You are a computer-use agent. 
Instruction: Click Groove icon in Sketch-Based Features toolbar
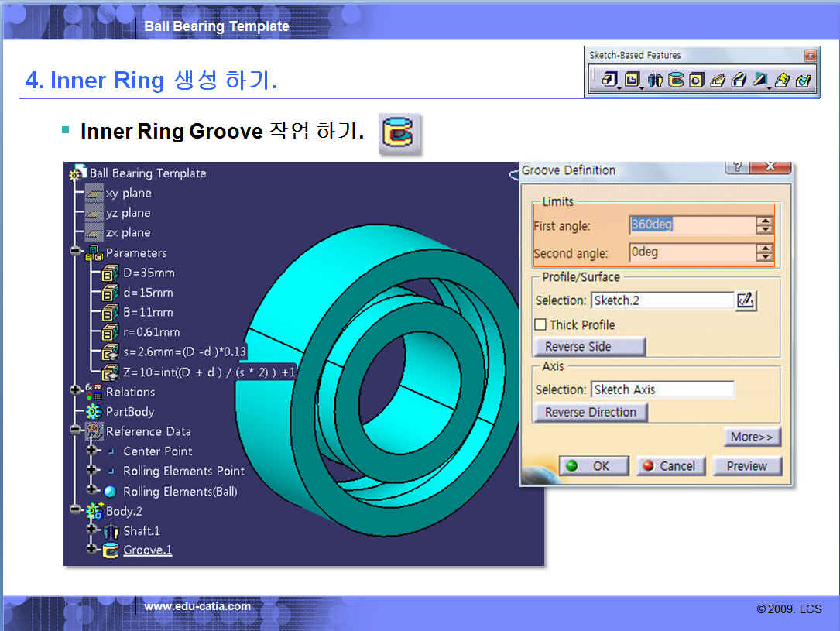[x=676, y=80]
